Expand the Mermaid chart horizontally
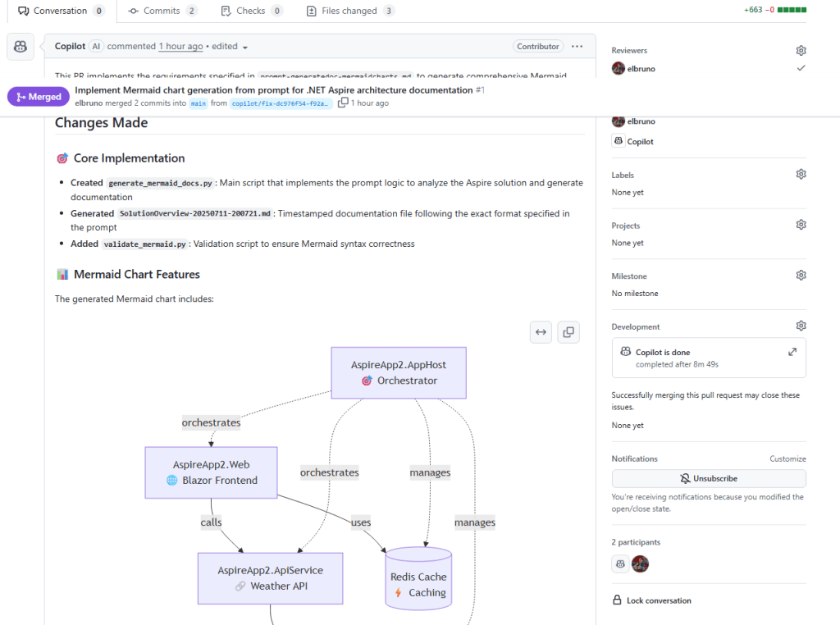840x625 pixels. 541,332
